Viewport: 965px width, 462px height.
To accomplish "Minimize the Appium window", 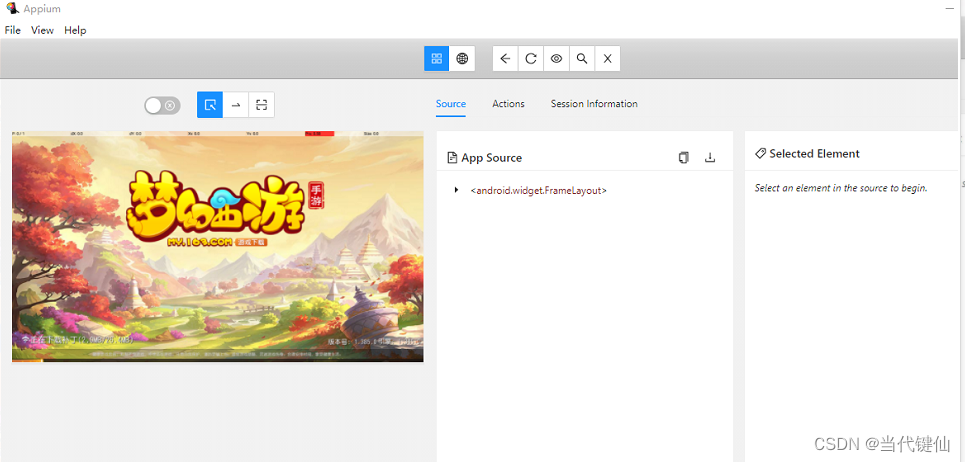I will [x=949, y=7].
